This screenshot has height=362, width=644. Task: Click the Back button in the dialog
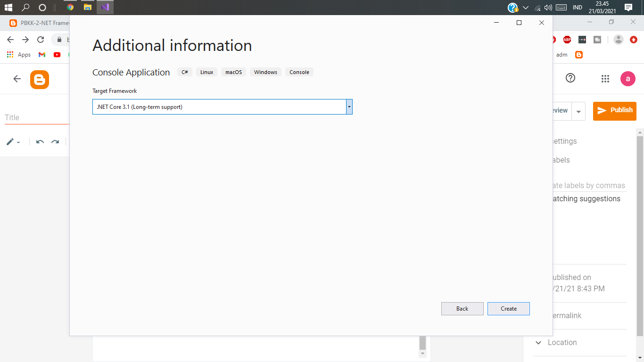(462, 309)
